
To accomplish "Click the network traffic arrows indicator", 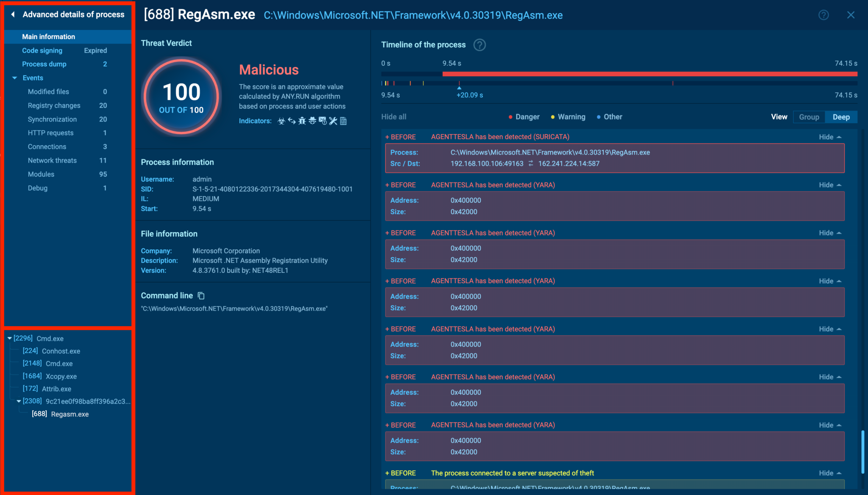I will click(x=292, y=121).
